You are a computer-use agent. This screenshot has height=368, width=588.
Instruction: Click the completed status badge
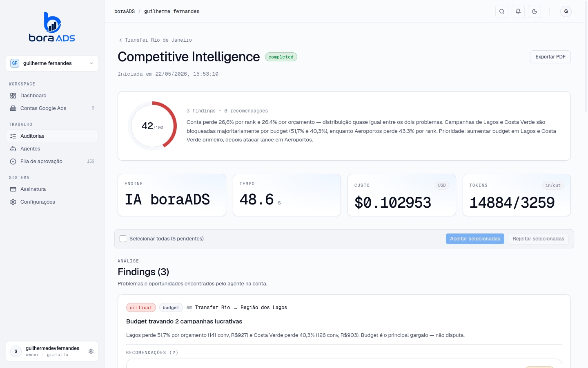(281, 57)
